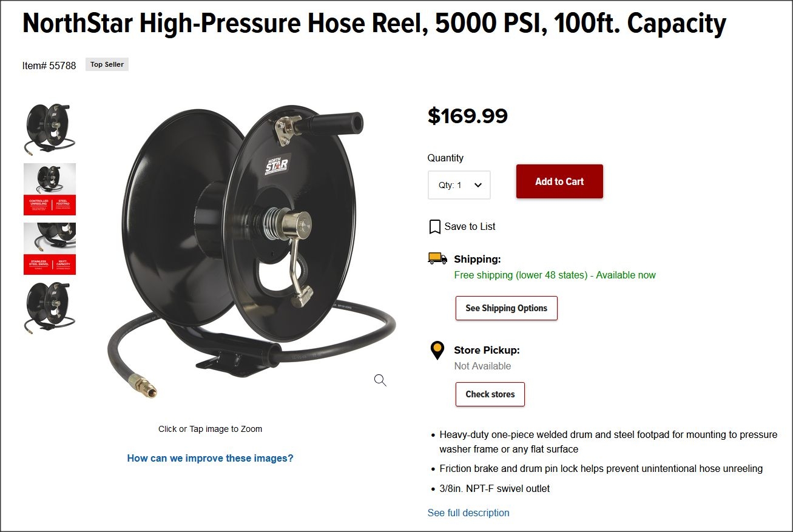The width and height of the screenshot is (793, 532).
Task: Click the Top Seller badge
Action: [x=107, y=64]
